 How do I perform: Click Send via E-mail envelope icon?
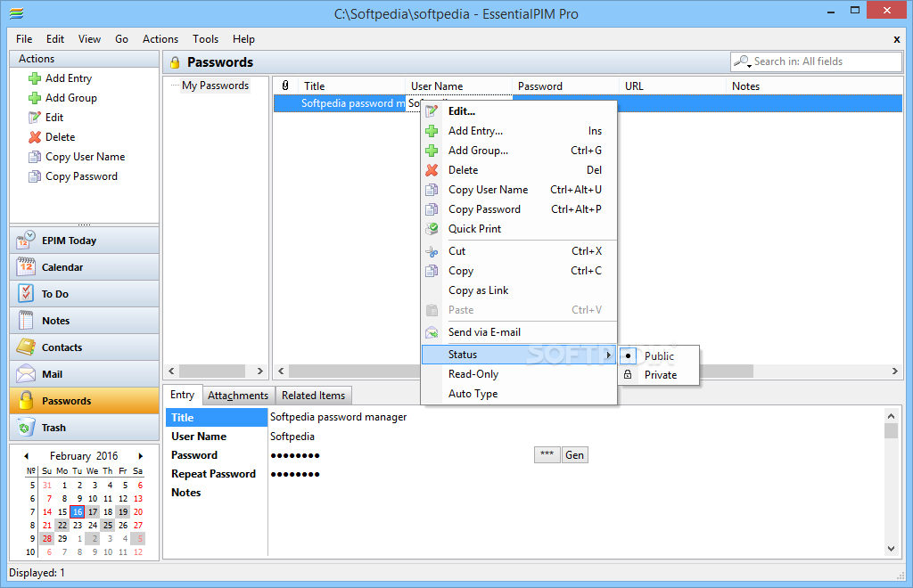point(432,332)
